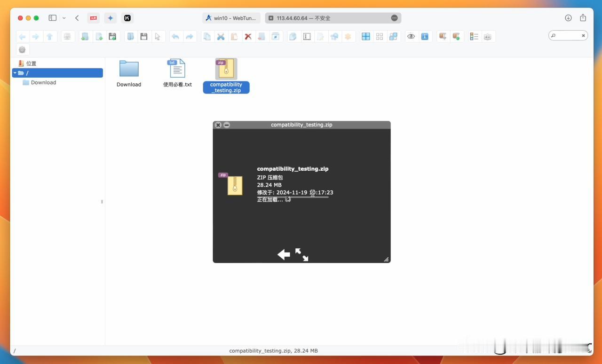
Task: Click the "ZIP 压缩包" file type text
Action: click(270, 177)
